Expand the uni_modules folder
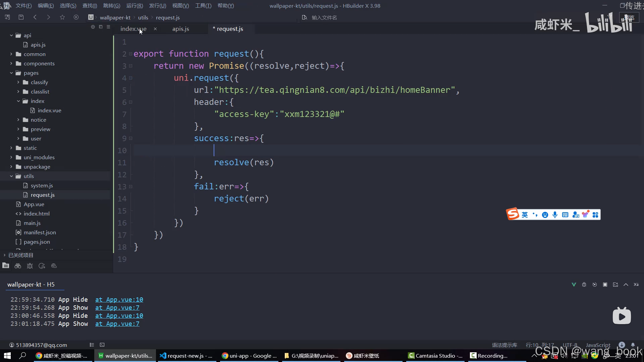Image resolution: width=644 pixels, height=362 pixels. point(11,157)
